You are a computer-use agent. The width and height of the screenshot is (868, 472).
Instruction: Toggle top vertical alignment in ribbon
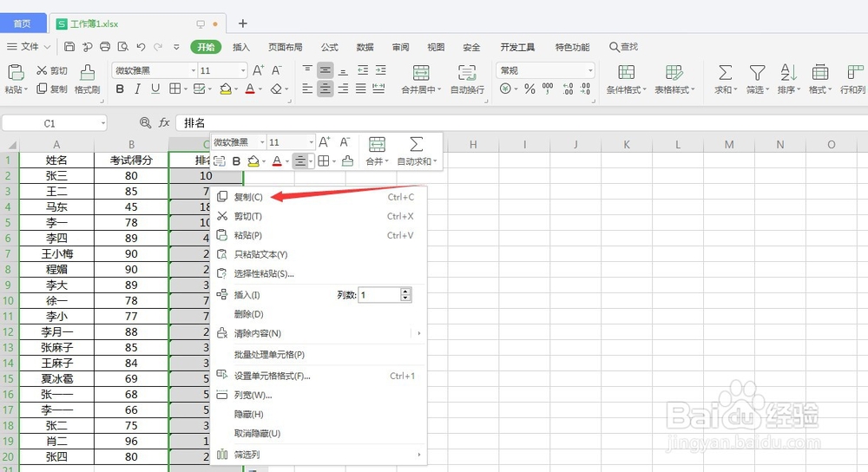tap(307, 70)
